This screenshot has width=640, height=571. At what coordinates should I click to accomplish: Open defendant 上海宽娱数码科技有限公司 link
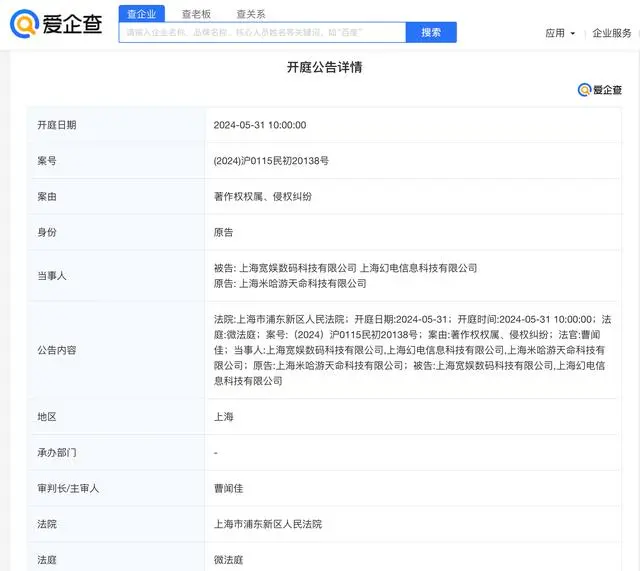pos(297,268)
